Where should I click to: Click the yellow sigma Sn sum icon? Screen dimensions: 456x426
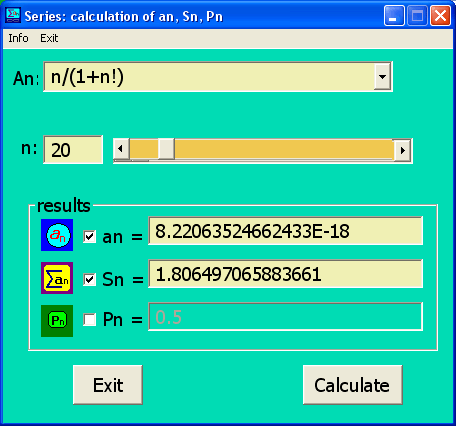tap(57, 278)
